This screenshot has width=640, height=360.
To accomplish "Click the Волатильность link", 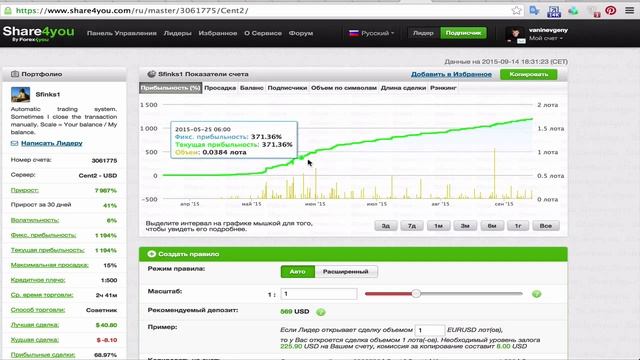I will pos(35,220).
